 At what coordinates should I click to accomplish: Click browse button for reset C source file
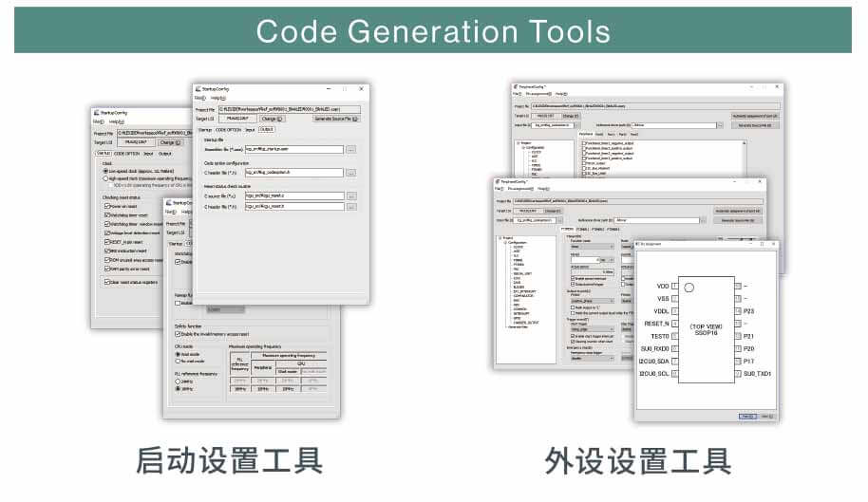click(x=350, y=195)
